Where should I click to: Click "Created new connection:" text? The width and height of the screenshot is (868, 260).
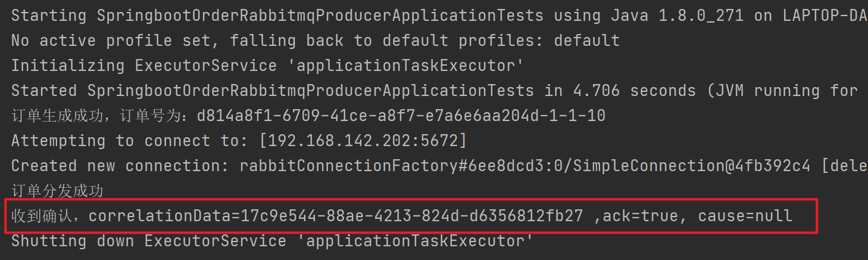(120, 166)
